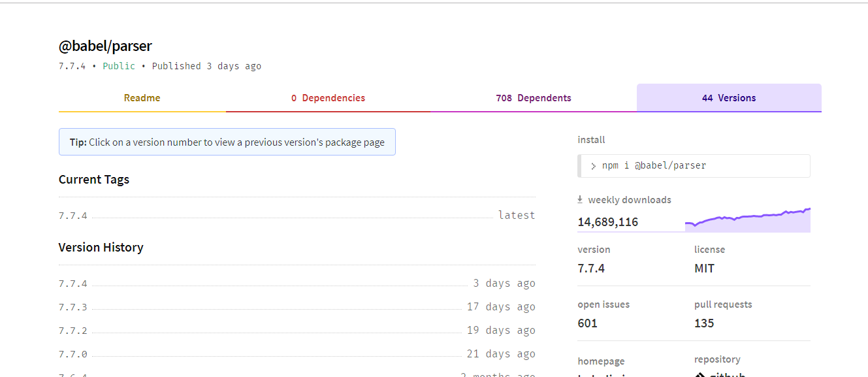Switch to the Readme tab
This screenshot has width=868, height=377.
(142, 97)
